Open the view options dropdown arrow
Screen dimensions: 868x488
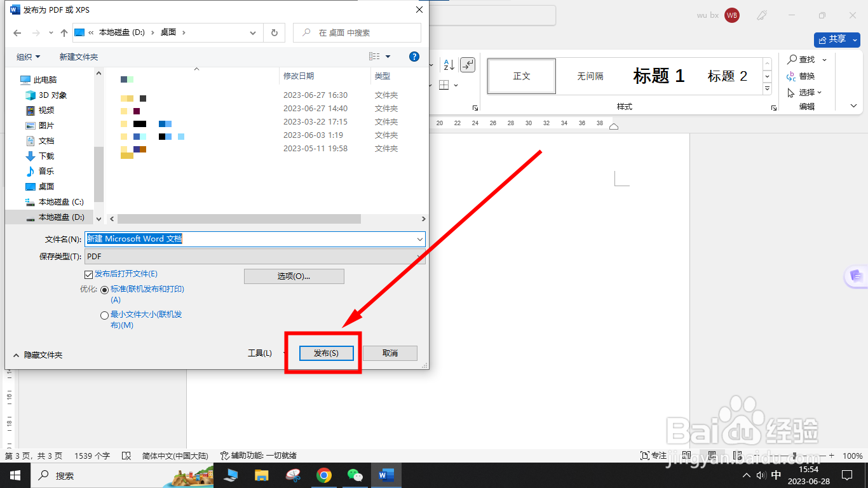(388, 57)
